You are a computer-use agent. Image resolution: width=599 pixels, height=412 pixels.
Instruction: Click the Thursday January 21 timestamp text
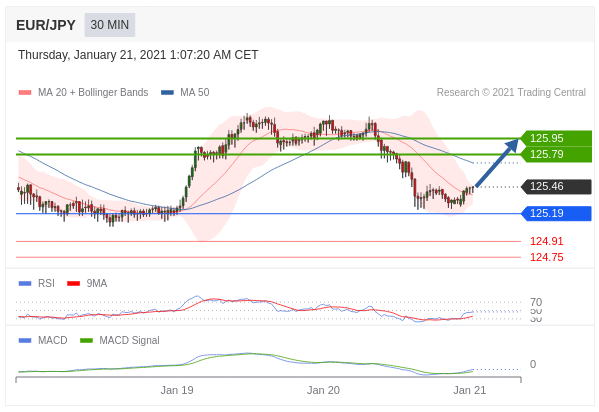(138, 55)
